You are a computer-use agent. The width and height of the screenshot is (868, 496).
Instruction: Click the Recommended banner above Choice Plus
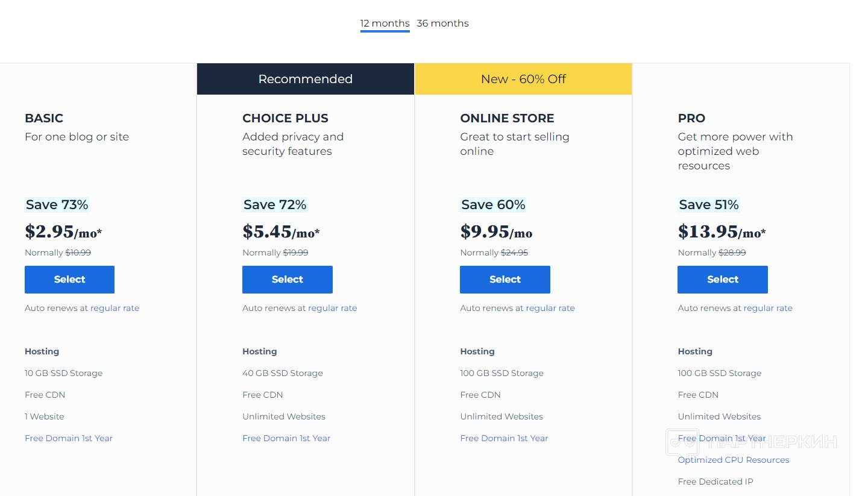pyautogui.click(x=305, y=79)
